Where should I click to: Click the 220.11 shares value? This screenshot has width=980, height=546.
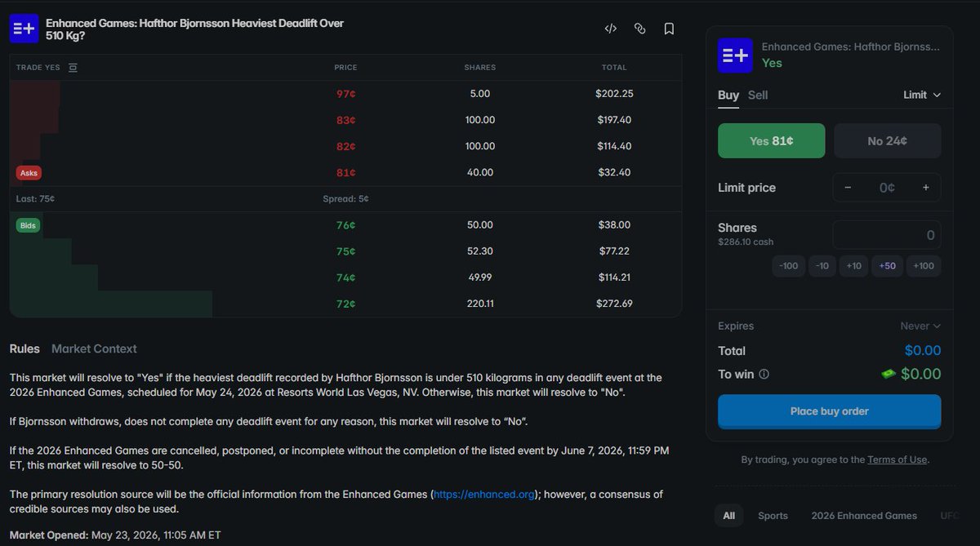coord(480,304)
